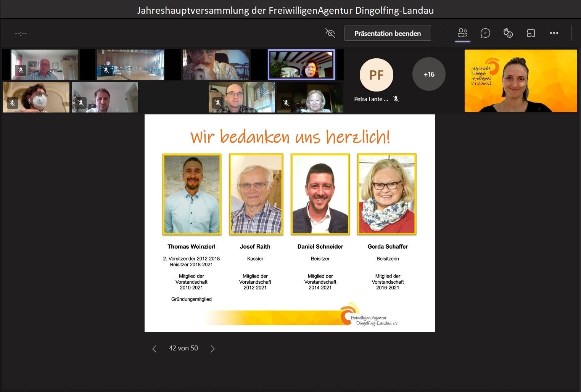This screenshot has height=392, width=581.
Task: Click the meeting timer display
Action: 21,34
